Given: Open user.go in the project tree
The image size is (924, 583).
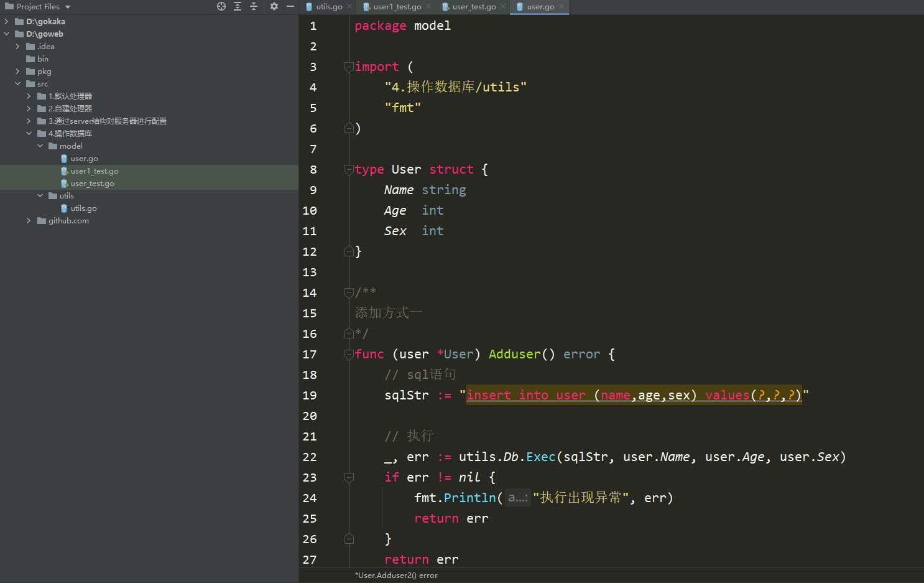Looking at the screenshot, I should point(84,159).
